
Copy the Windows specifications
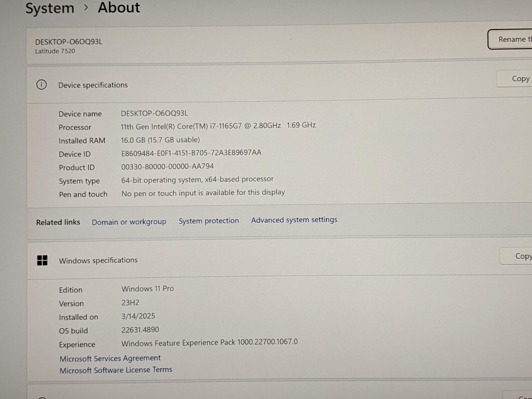pyautogui.click(x=516, y=256)
